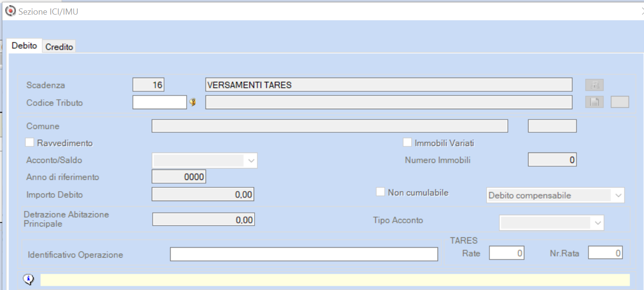Switch to the Credito tab
The image size is (644, 290).
point(59,47)
